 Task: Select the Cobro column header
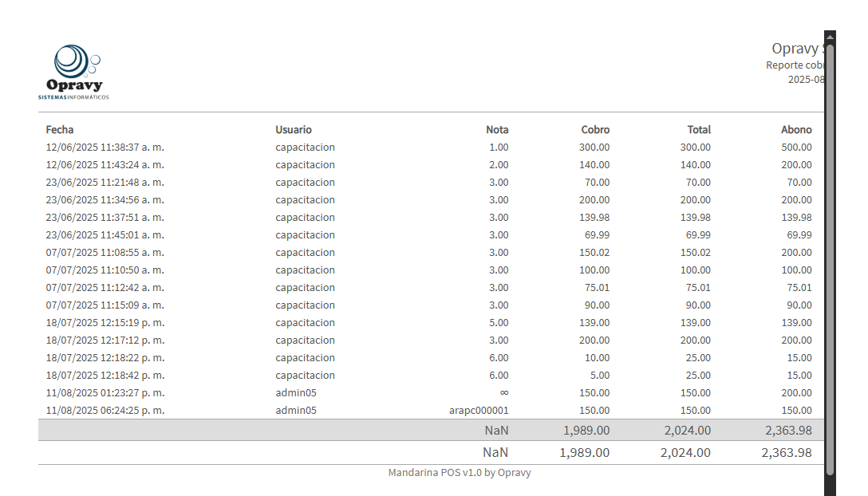[x=595, y=129]
